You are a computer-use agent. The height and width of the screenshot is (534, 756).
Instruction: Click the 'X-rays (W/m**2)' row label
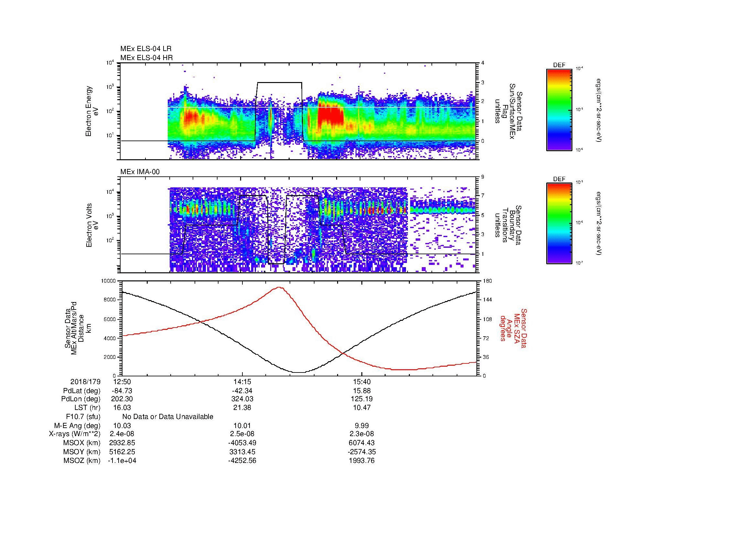pyautogui.click(x=75, y=434)
